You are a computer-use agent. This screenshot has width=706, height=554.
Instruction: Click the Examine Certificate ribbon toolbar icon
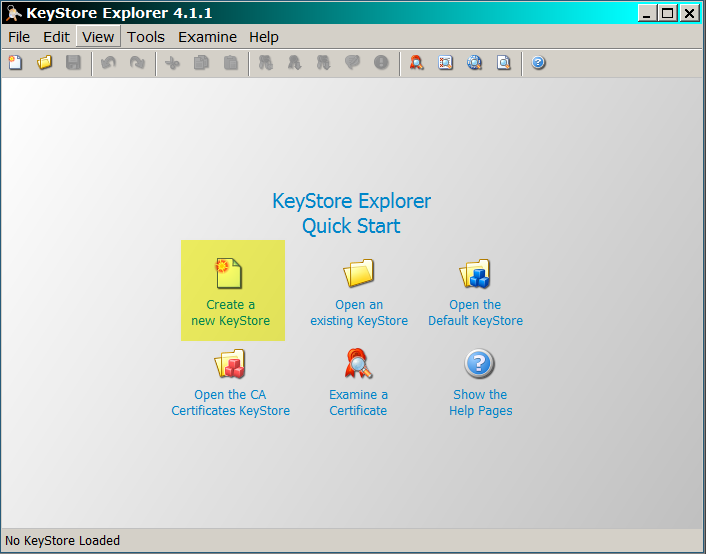point(416,63)
